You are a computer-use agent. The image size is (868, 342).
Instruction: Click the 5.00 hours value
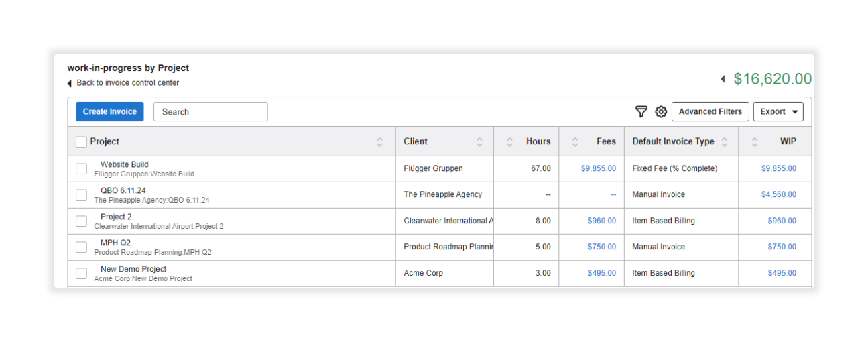543,247
